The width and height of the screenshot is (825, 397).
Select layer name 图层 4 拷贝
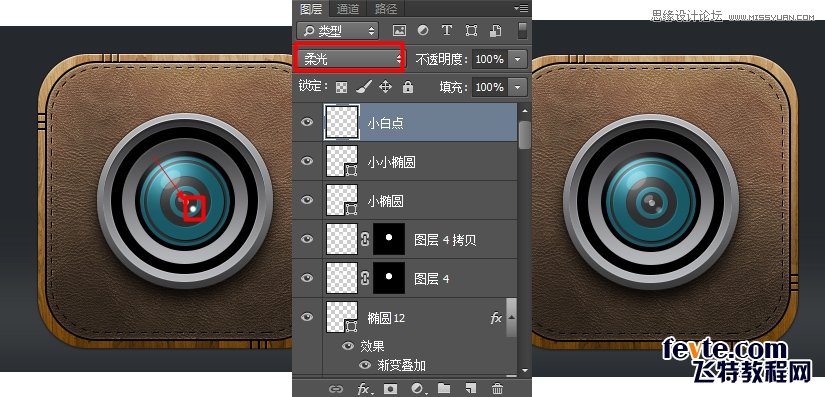click(445, 240)
